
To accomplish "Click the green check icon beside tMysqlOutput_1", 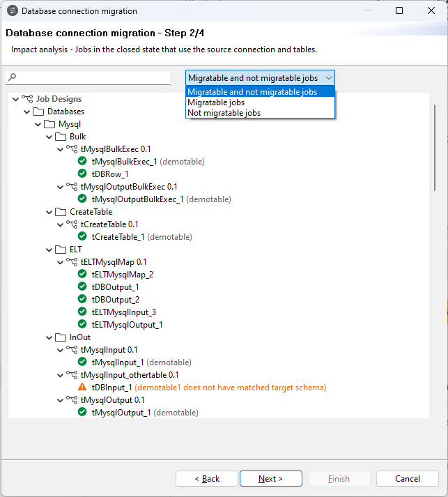I will (82, 412).
